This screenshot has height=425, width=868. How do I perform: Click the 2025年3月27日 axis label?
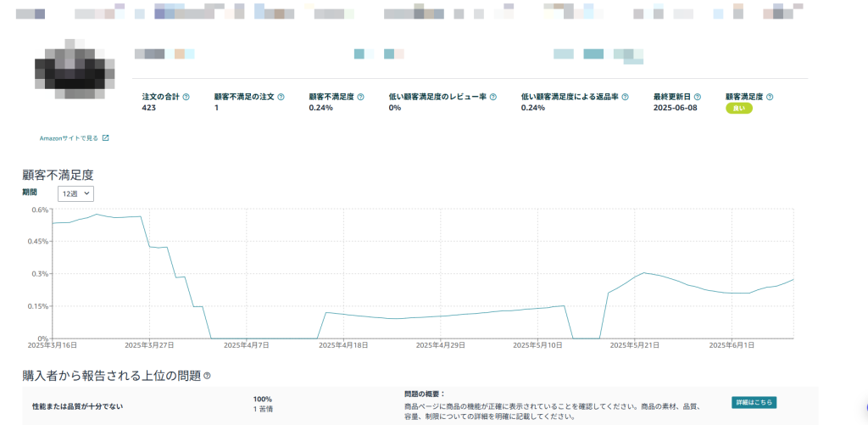pos(149,344)
